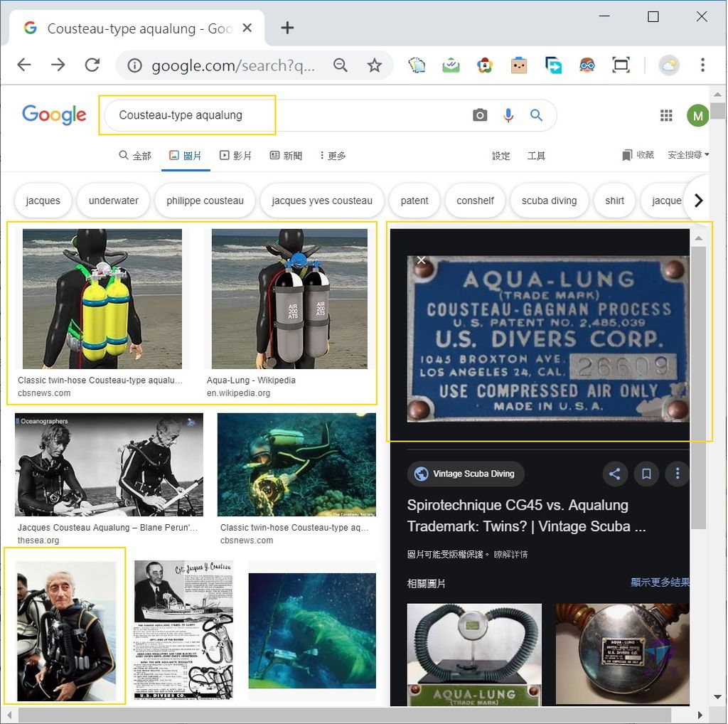Open vintage Cousteau advertisement image
The width and height of the screenshot is (728, 724).
tap(183, 630)
